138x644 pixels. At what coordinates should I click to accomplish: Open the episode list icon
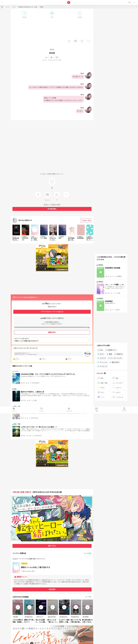click(x=52, y=13)
